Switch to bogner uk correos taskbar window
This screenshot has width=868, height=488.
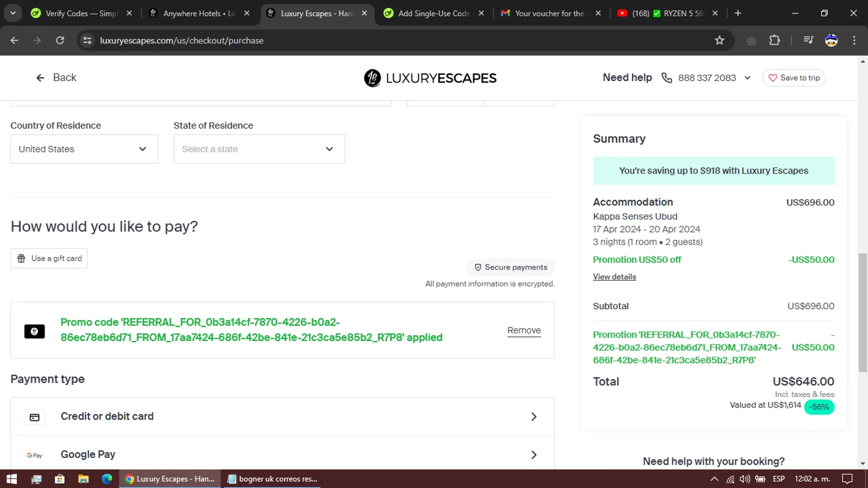pyautogui.click(x=272, y=479)
